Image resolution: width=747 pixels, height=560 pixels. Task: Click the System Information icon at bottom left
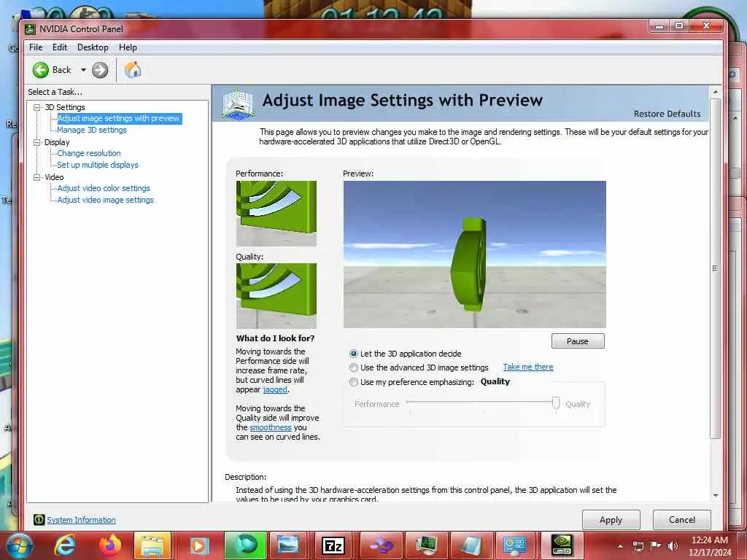(39, 519)
